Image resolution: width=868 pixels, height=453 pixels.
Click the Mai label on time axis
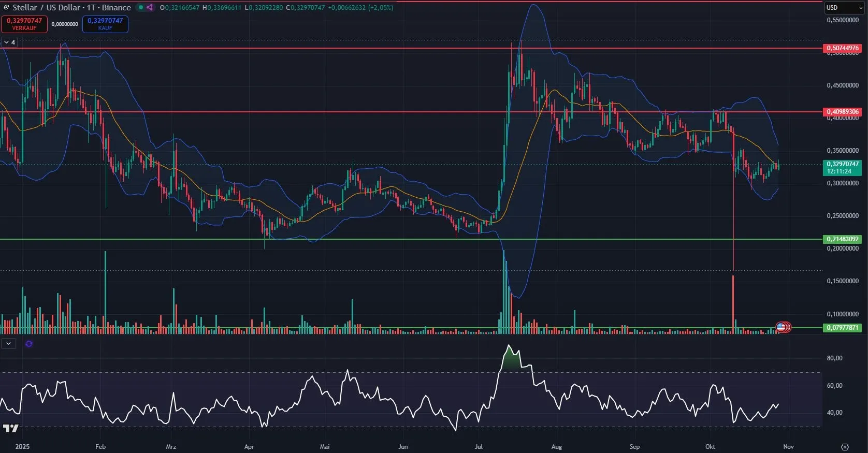tap(325, 447)
